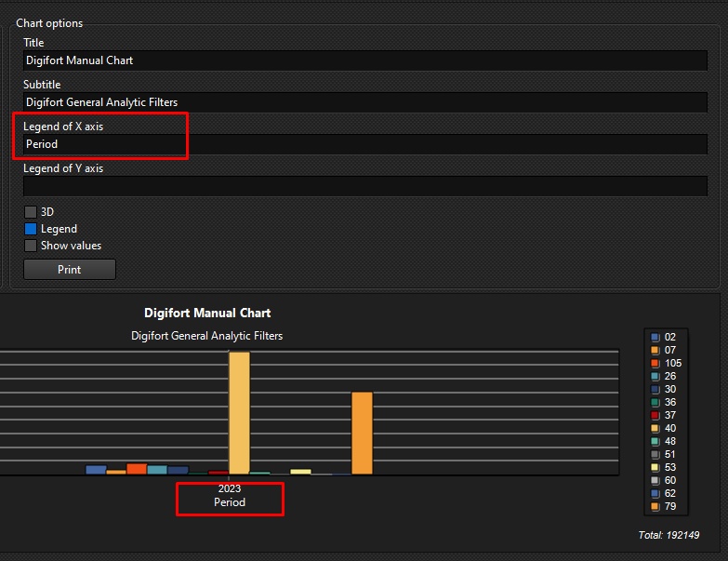Toggle the Show values checkbox
728x561 pixels.
click(31, 246)
